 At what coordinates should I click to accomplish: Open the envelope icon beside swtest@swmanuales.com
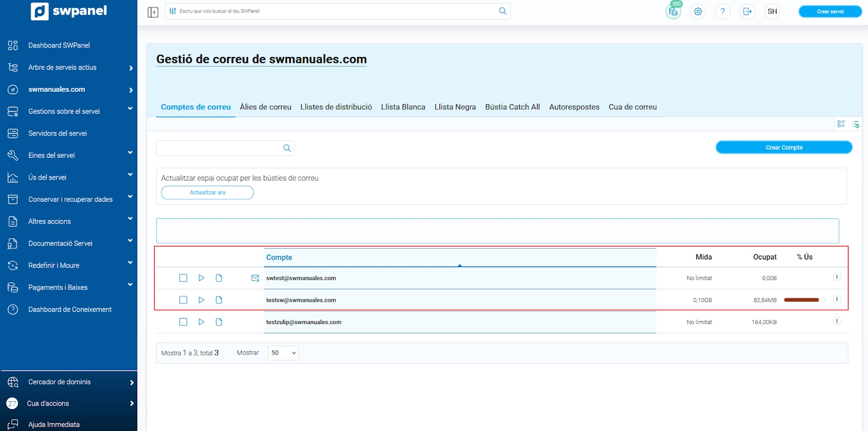pyautogui.click(x=255, y=278)
